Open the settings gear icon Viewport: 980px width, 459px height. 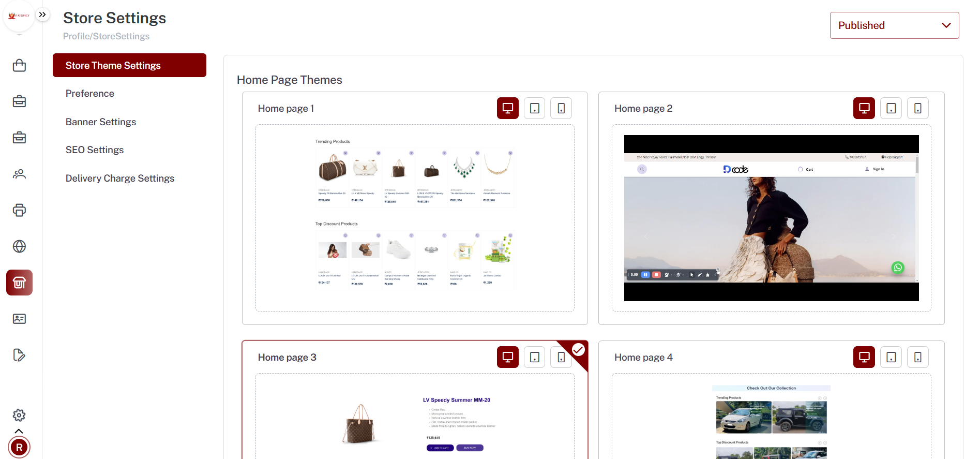[19, 415]
